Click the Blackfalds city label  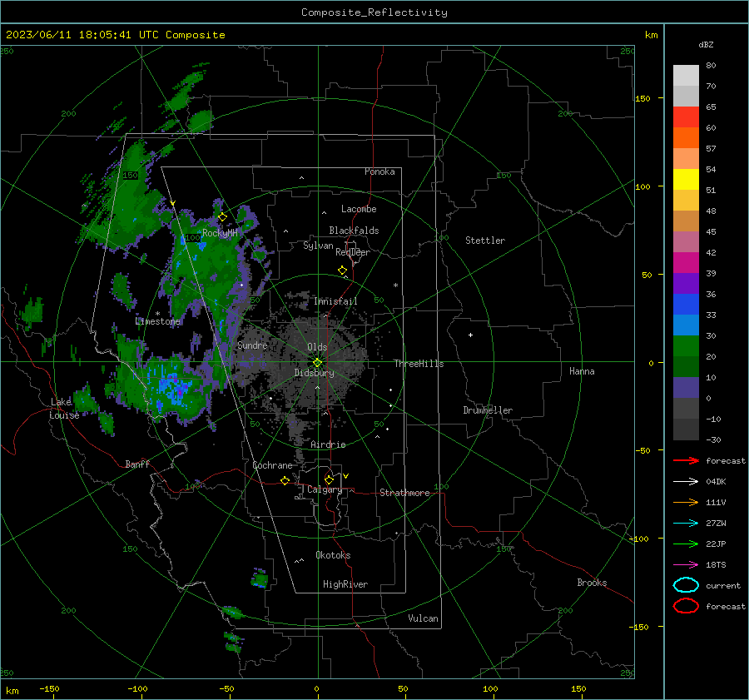point(354,231)
